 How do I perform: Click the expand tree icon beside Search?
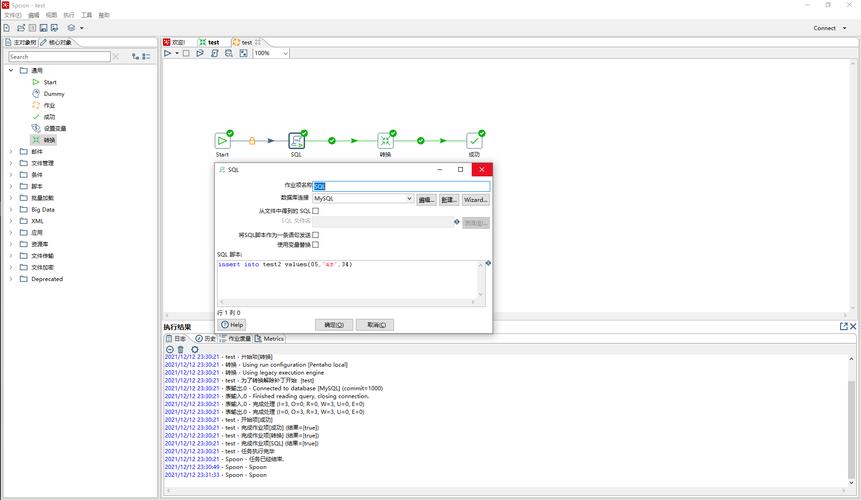(x=135, y=57)
